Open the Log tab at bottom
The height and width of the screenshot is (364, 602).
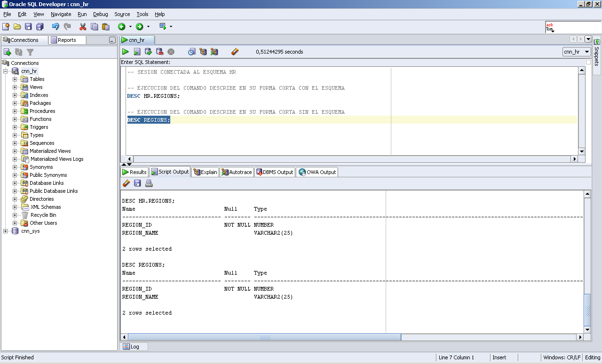(x=134, y=347)
